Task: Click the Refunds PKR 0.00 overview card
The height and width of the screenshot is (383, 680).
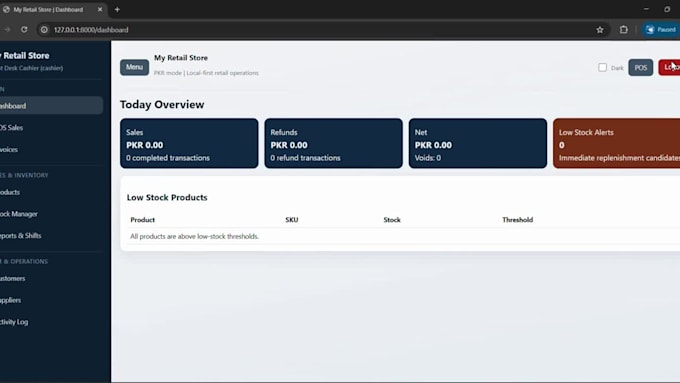Action: tap(333, 143)
